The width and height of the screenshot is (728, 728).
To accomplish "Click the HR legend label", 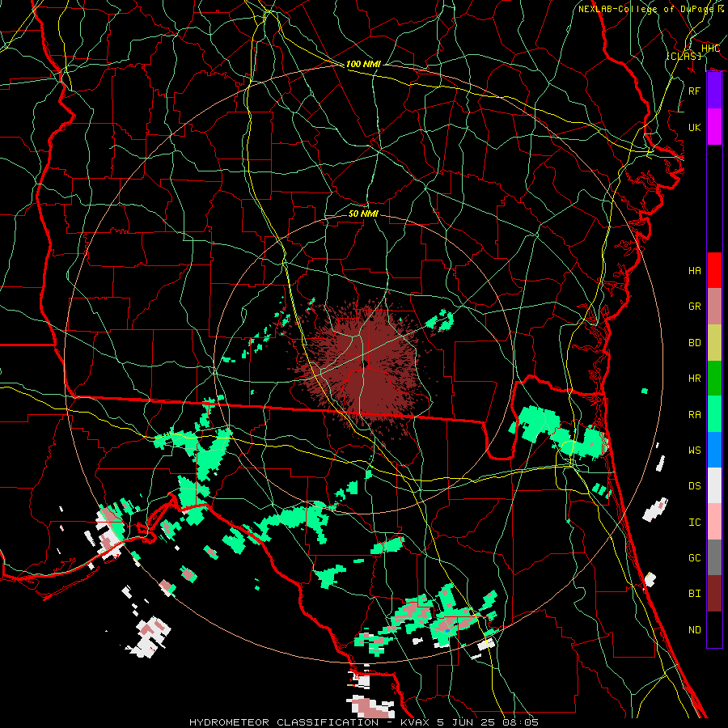I will coord(695,379).
